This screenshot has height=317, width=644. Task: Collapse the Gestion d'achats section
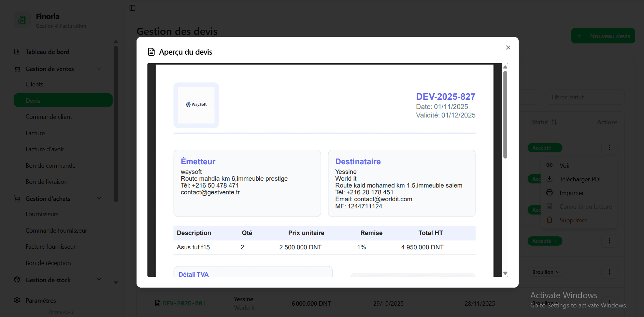pos(99,198)
